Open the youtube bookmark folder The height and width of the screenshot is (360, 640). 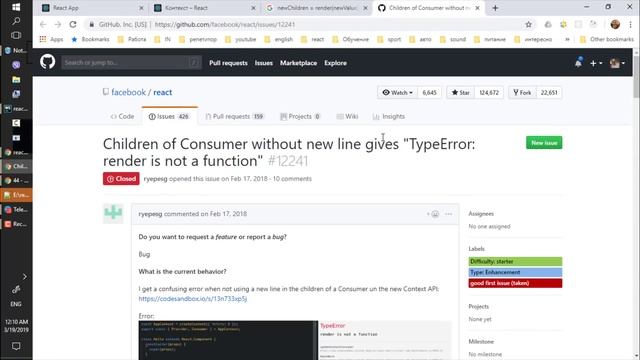coord(241,39)
